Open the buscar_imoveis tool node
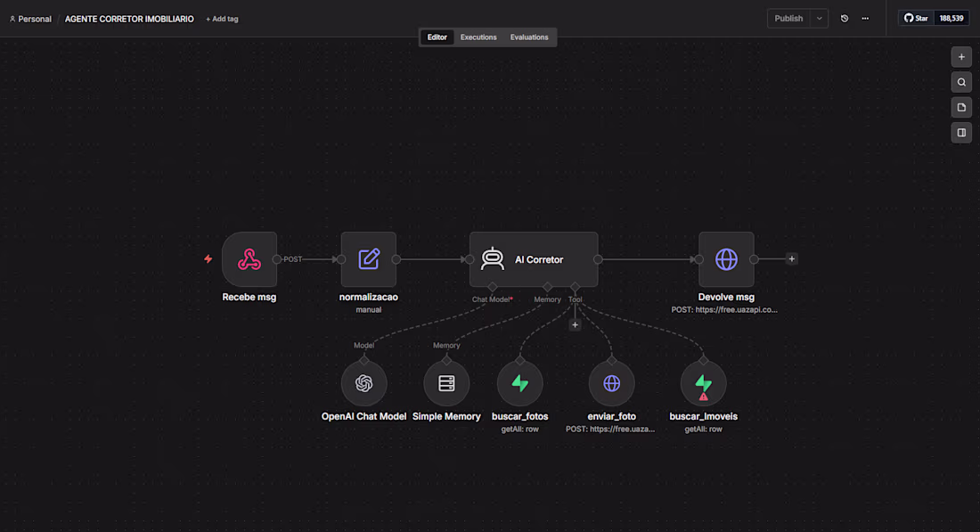This screenshot has width=980, height=532. 703,383
